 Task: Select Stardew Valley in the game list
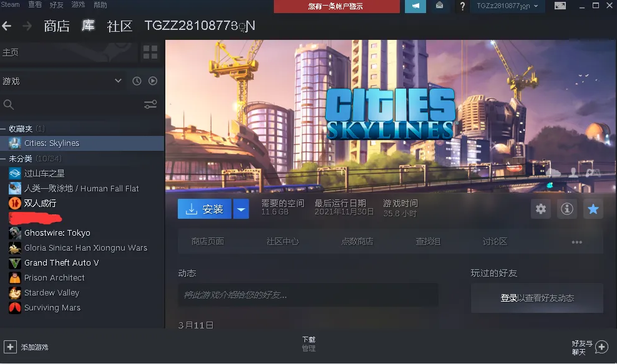point(52,293)
